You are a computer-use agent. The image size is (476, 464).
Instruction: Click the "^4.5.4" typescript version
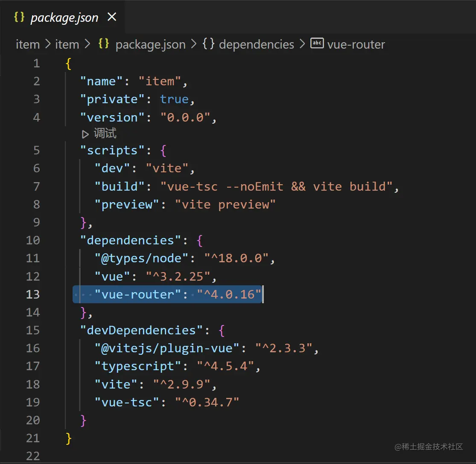225,366
